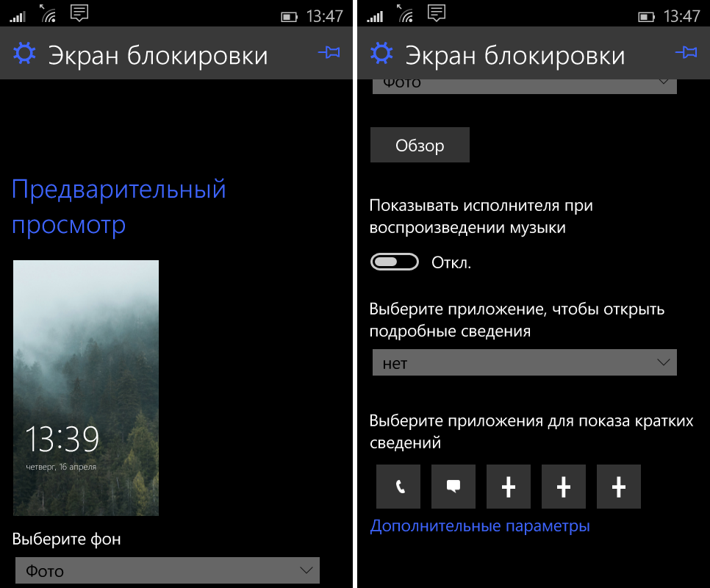Enable the show artist while playing music toggle
Screen dimensions: 710x588
pos(395,262)
